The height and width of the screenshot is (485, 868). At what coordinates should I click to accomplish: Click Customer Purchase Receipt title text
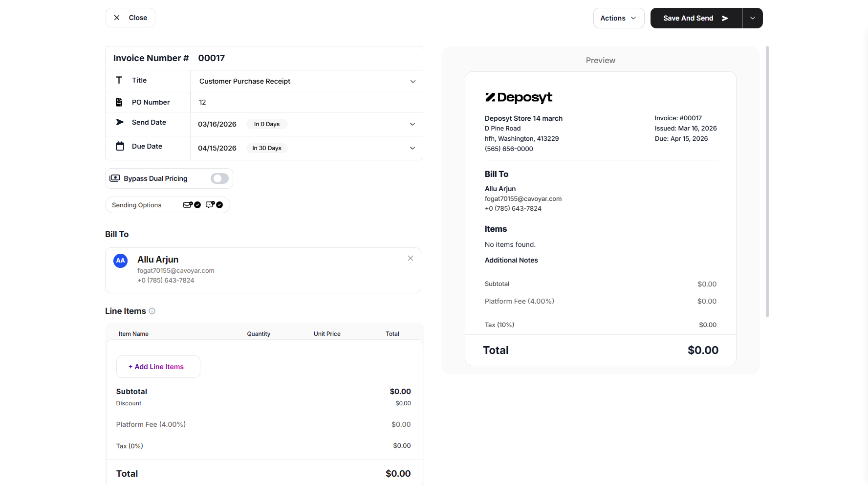pyautogui.click(x=245, y=81)
